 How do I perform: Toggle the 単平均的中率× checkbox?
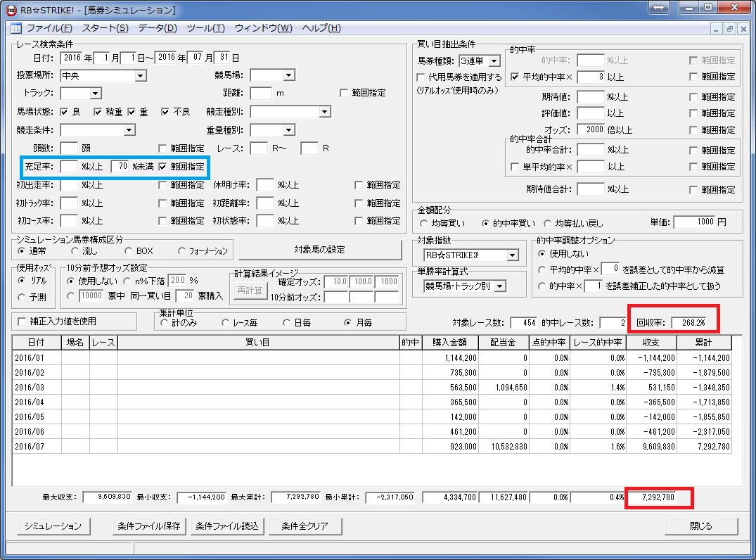coord(515,167)
